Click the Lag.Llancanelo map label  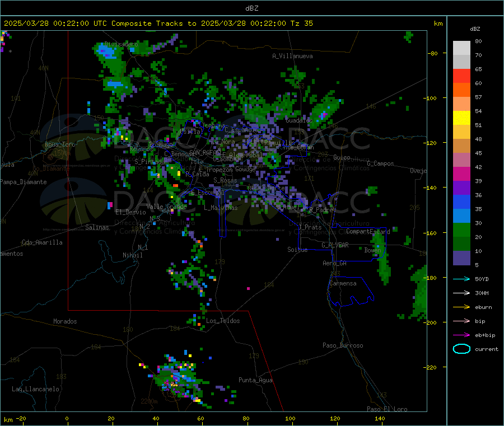[35, 390]
